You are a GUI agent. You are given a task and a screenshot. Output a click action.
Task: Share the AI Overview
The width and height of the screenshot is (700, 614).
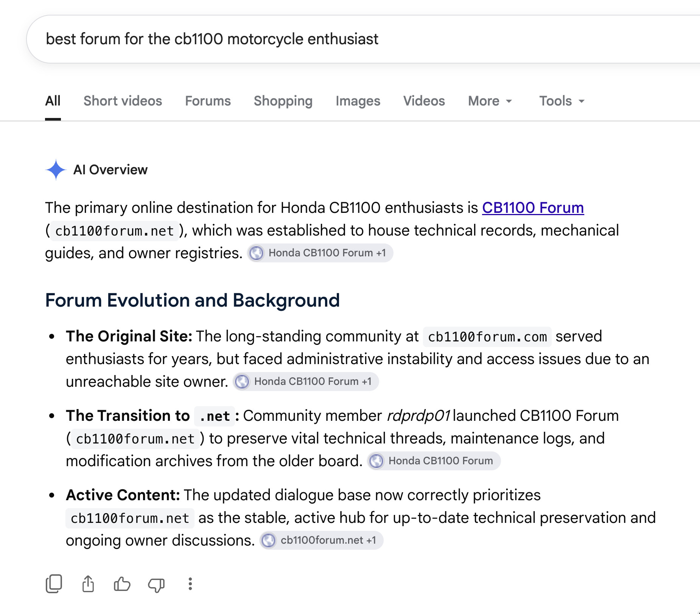[x=88, y=584]
